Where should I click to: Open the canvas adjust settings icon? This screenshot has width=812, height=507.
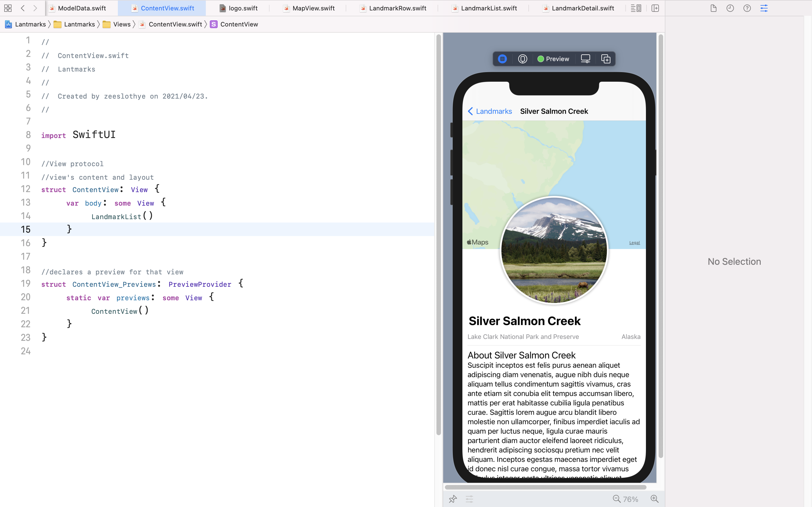[x=469, y=499]
